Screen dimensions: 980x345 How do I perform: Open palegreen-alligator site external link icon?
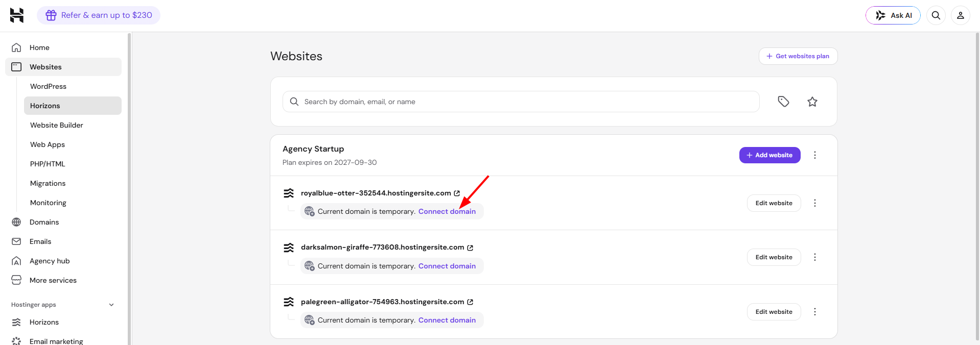pyautogui.click(x=470, y=302)
